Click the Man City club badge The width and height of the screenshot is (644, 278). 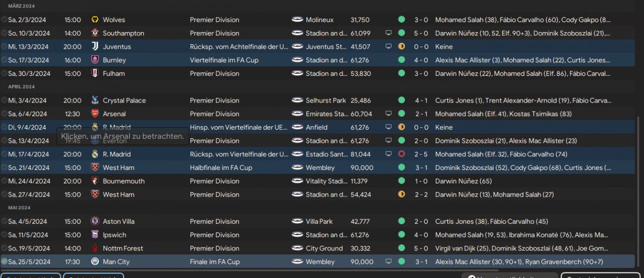(x=95, y=262)
